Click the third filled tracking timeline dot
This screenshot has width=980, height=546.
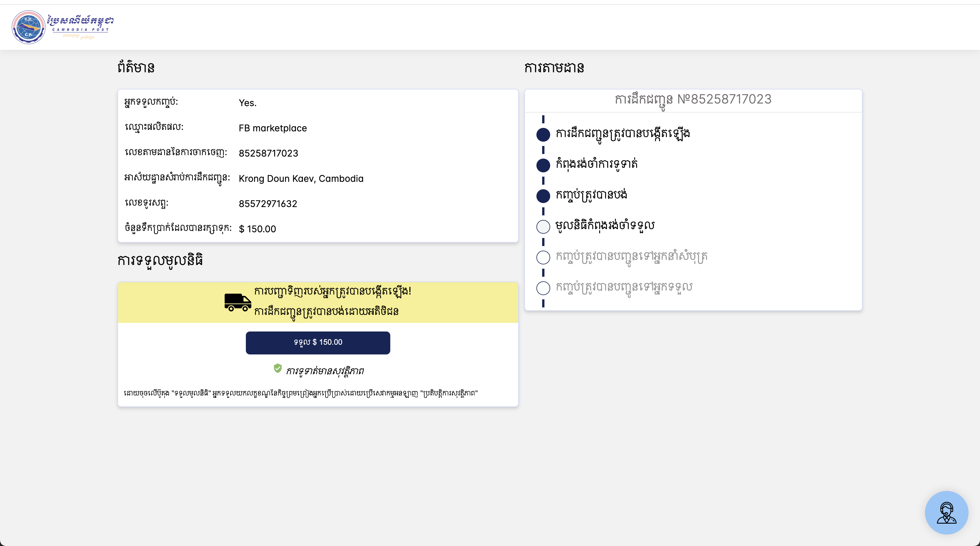tap(543, 196)
